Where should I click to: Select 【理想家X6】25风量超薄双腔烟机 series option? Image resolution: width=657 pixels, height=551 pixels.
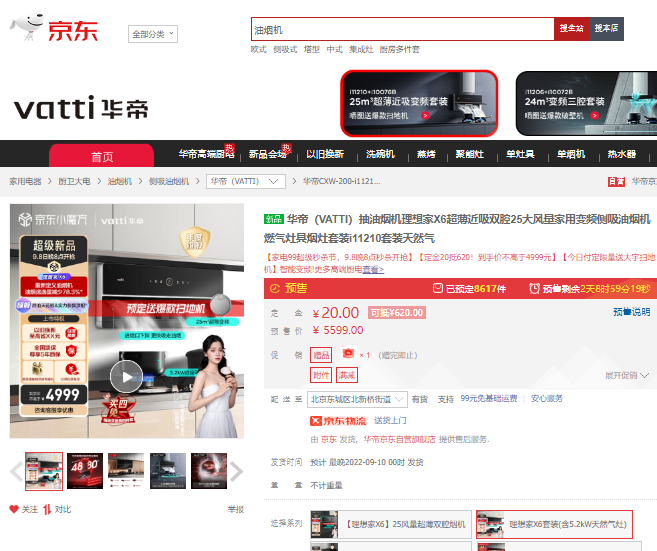coord(391,524)
